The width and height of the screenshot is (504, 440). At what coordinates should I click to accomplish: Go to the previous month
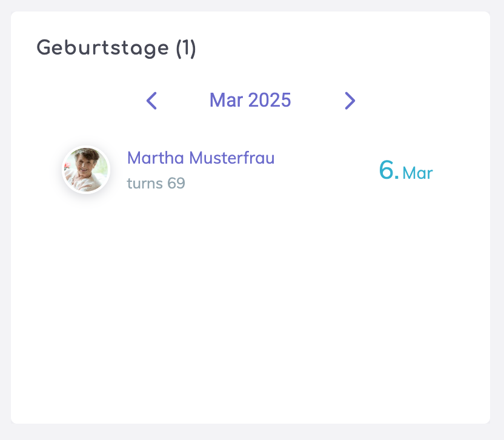pyautogui.click(x=151, y=101)
